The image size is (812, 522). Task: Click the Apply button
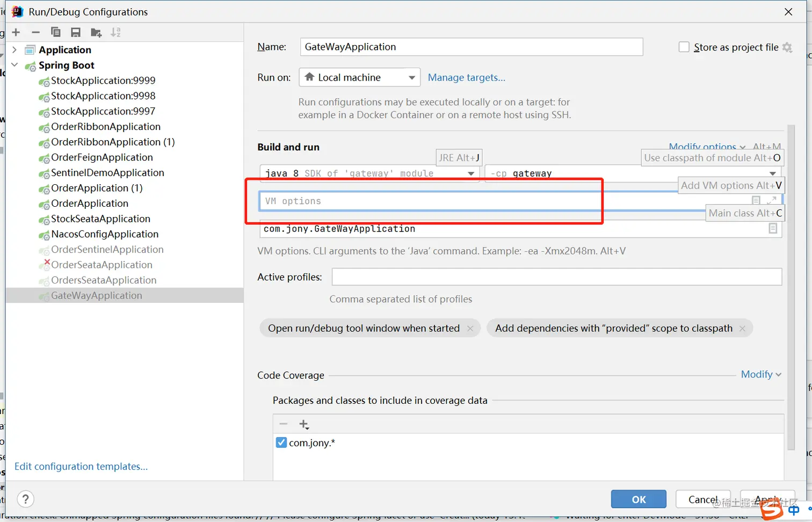(767, 499)
